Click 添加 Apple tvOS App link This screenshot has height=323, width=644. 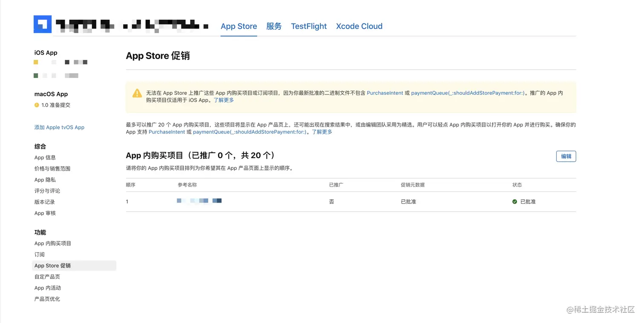tap(59, 127)
